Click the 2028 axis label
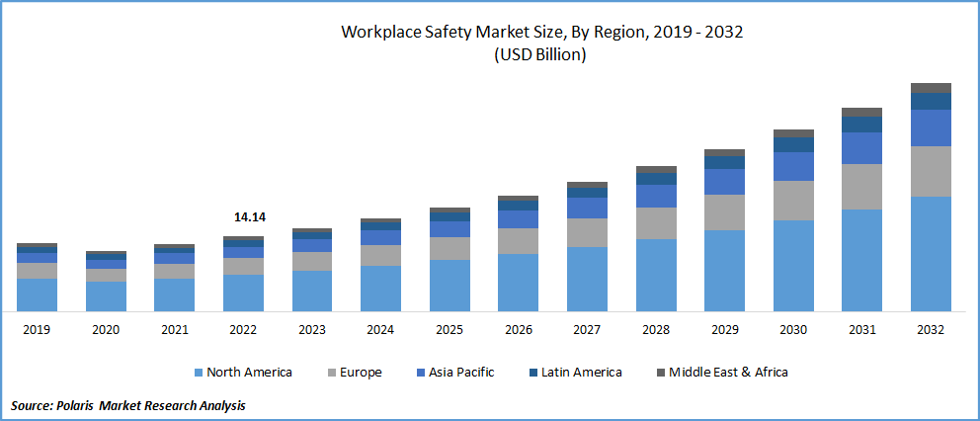Screen dimensions: 980x421 coord(656,330)
